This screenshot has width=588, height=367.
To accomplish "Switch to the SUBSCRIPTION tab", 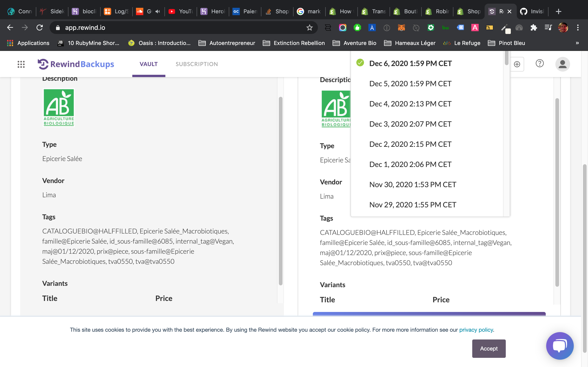I will click(x=197, y=64).
